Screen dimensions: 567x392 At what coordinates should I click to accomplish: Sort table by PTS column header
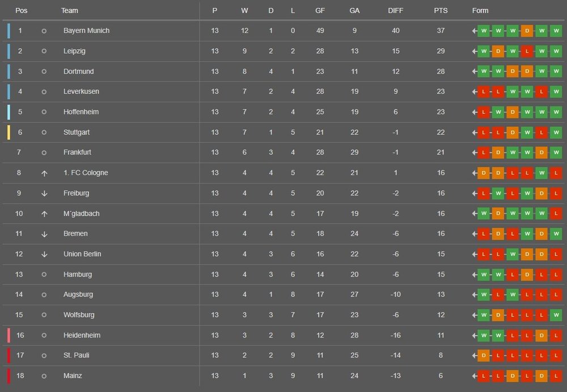pos(441,11)
